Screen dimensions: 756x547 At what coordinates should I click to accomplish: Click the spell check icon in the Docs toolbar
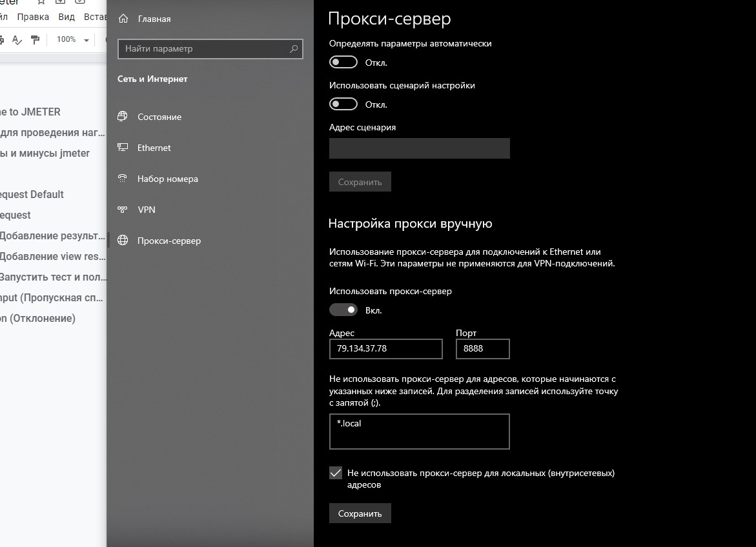tap(17, 39)
